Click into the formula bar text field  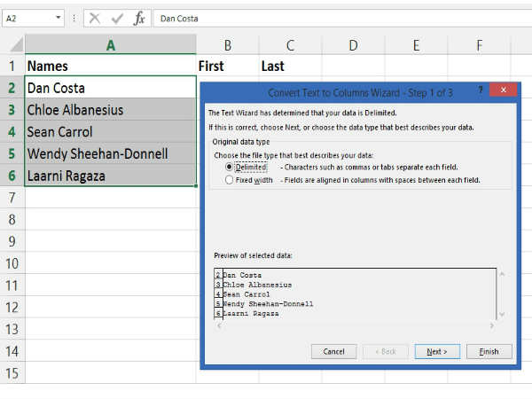(x=337, y=18)
